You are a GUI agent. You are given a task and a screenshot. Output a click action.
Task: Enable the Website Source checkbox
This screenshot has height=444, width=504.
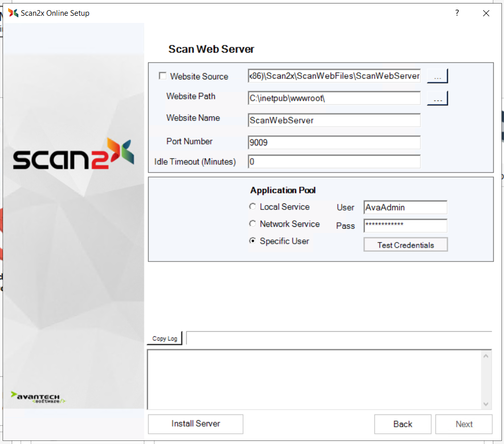[163, 76]
